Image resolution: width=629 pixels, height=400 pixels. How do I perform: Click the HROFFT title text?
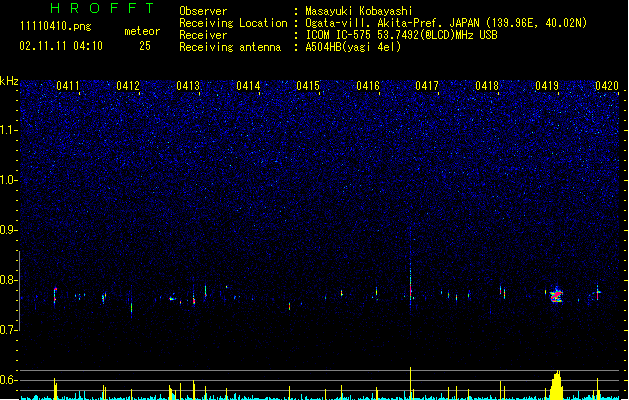(x=102, y=8)
